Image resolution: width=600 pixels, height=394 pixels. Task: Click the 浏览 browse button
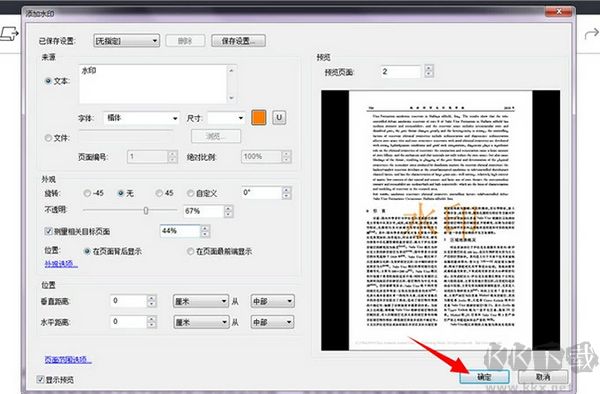point(216,136)
